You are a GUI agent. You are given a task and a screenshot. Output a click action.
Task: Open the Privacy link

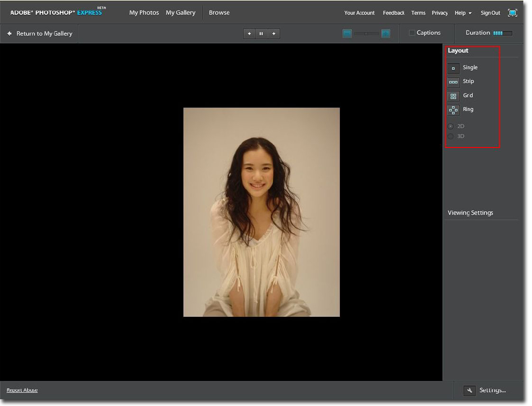click(x=439, y=13)
